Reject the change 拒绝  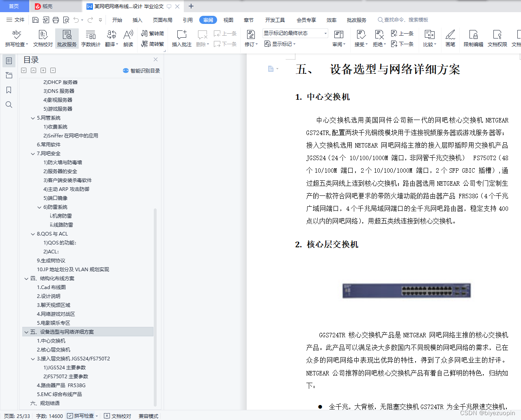click(379, 39)
